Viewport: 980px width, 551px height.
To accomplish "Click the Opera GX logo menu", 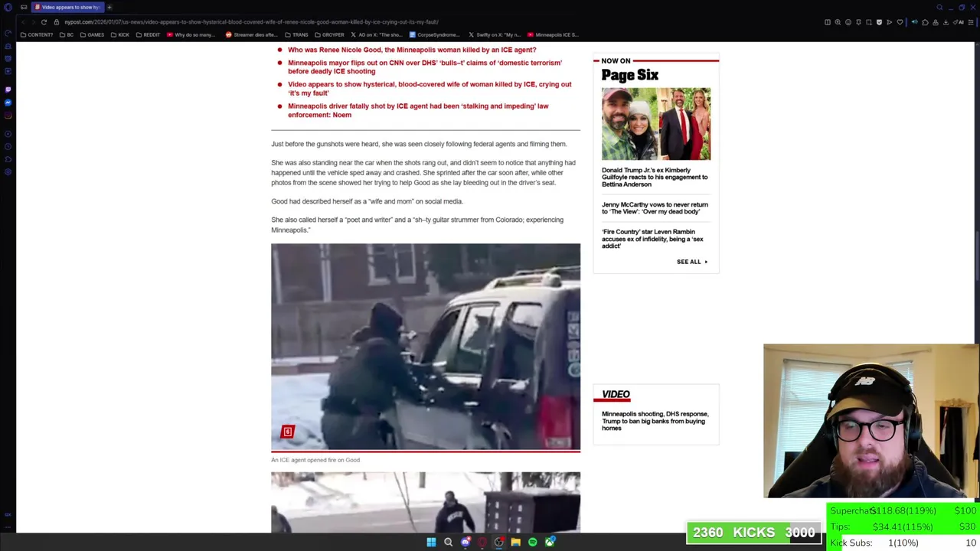I will point(8,7).
